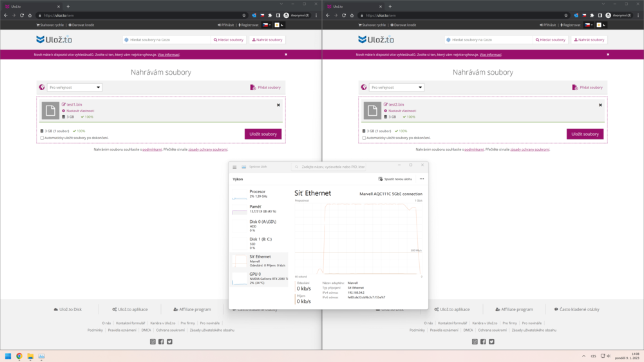Enable auto-save checkbox below test2.bin
Image resolution: width=644 pixels, height=362 pixels.
pyautogui.click(x=365, y=138)
